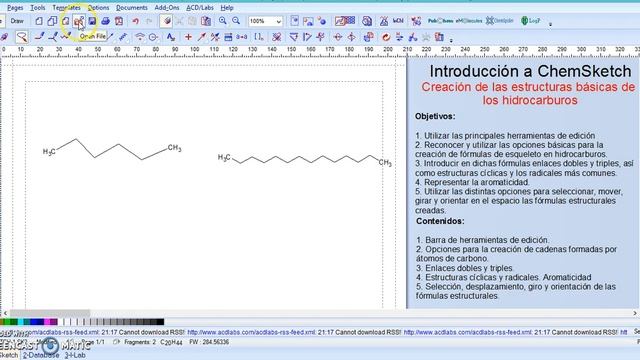Click the red circular arrow icon
The width and height of the screenshot is (640, 360).
pos(386,37)
